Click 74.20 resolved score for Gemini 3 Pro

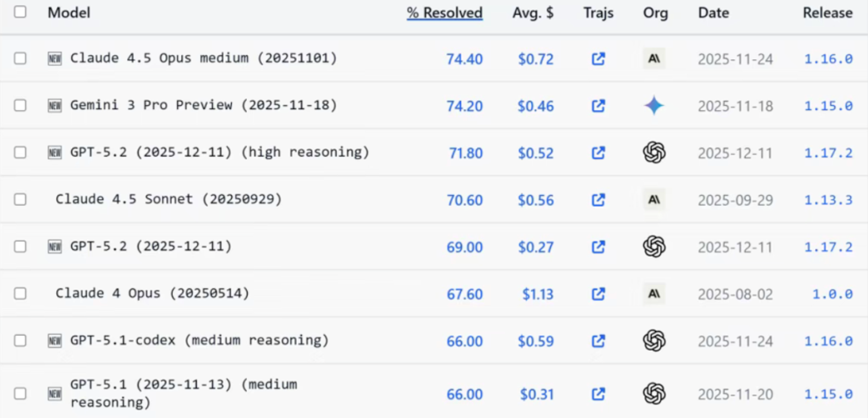464,106
